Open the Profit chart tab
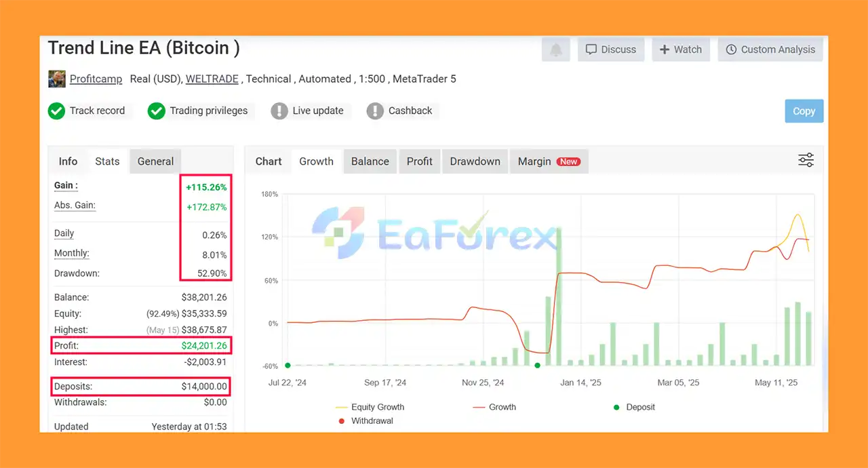The height and width of the screenshot is (468, 868). pyautogui.click(x=420, y=161)
